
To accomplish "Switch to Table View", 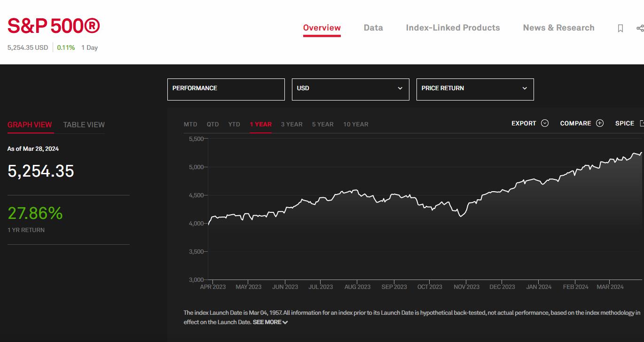I will pos(84,124).
